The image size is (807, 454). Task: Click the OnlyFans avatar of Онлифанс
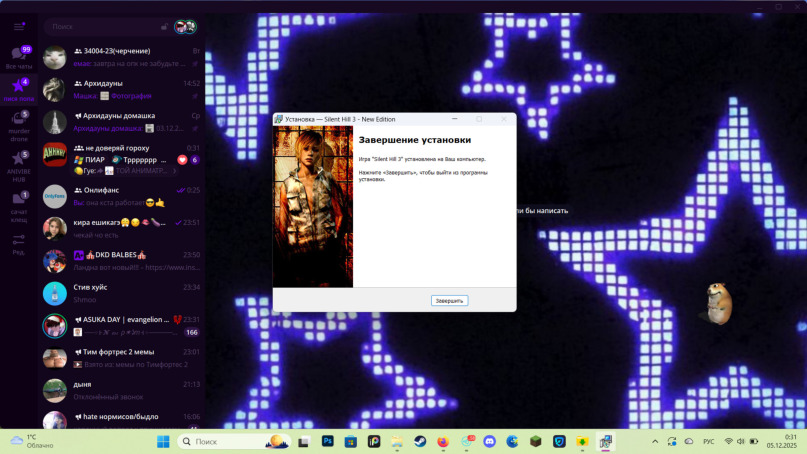[x=55, y=197]
